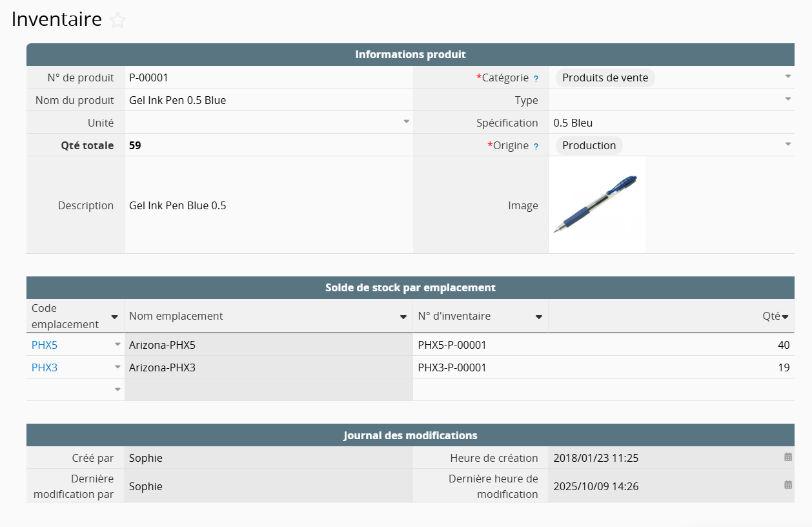Open the PHX3 location link
This screenshot has height=527, width=812.
[45, 367]
